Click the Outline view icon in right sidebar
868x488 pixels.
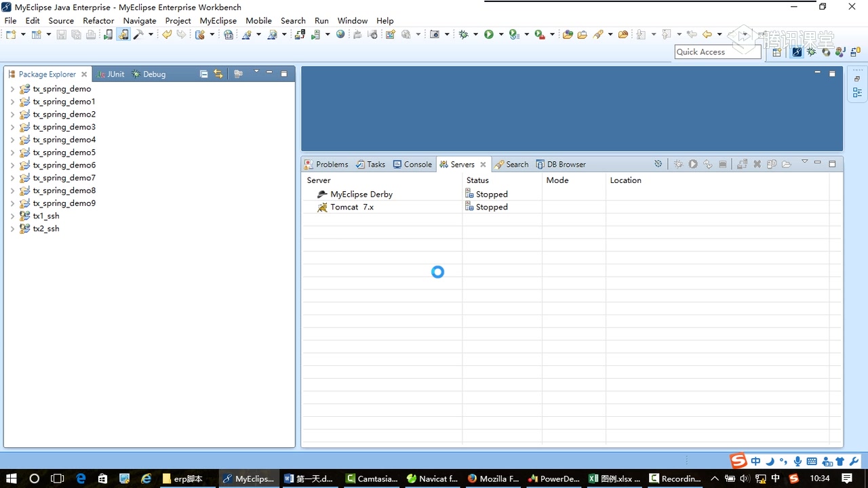coord(858,93)
